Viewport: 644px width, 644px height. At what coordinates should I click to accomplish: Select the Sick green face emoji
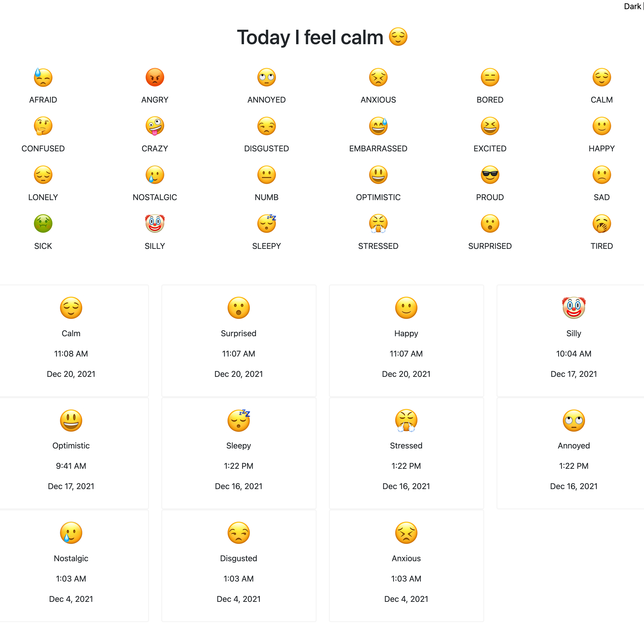coord(43,223)
